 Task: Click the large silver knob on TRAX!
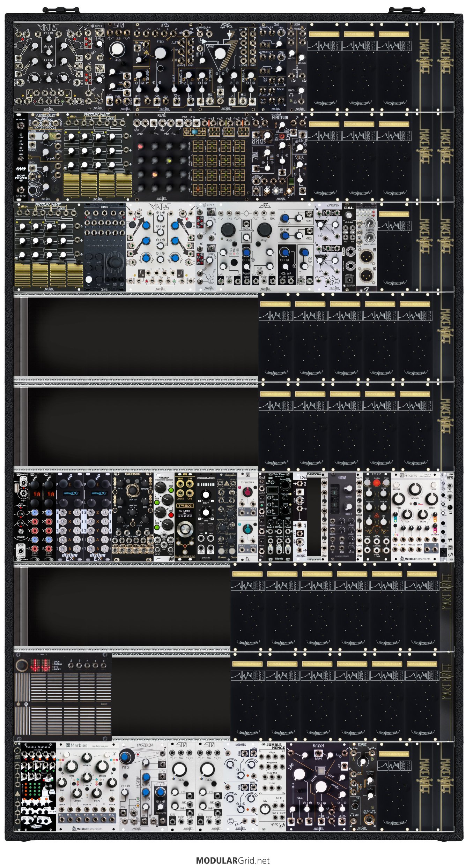pos(185,529)
